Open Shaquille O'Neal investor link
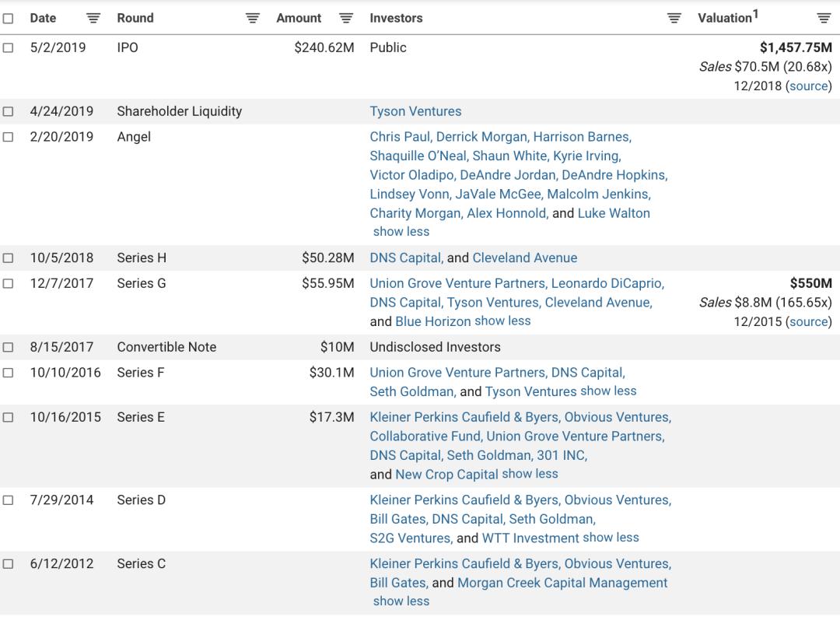Screen dimensions: 840x617 [x=418, y=156]
